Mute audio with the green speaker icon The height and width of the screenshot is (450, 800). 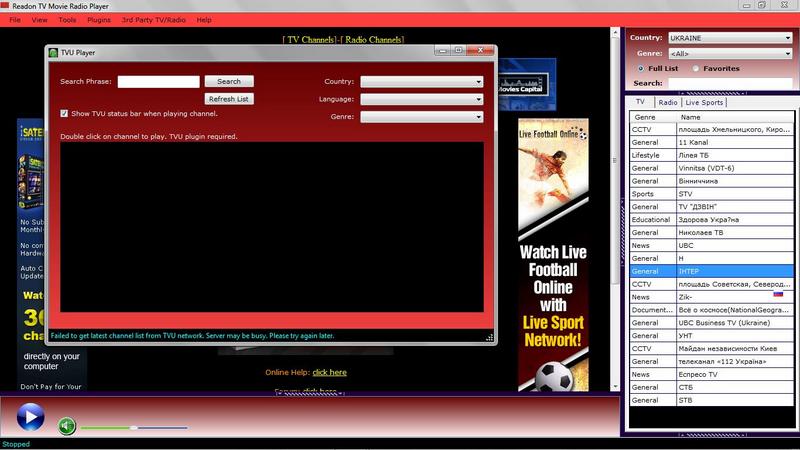66,426
